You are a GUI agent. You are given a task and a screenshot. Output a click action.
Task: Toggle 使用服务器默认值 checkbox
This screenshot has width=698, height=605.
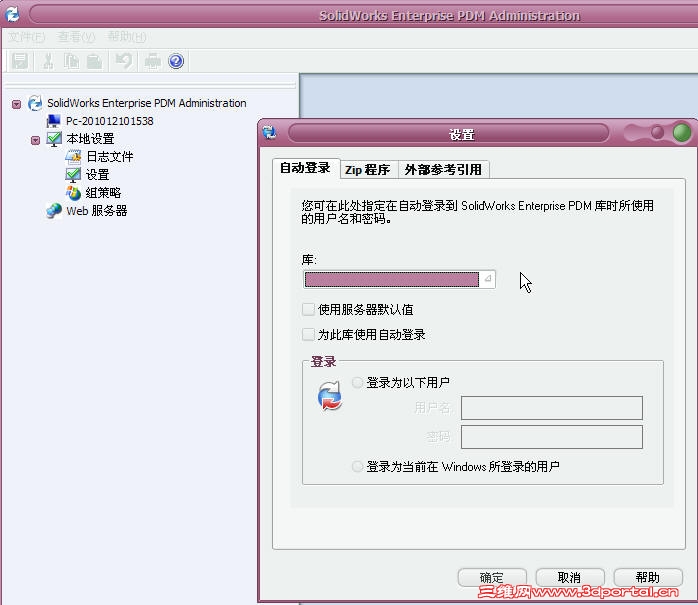[x=308, y=309]
